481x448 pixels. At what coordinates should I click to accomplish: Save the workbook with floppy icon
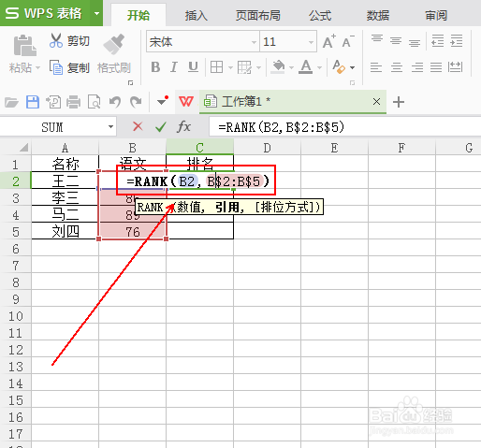(x=33, y=102)
